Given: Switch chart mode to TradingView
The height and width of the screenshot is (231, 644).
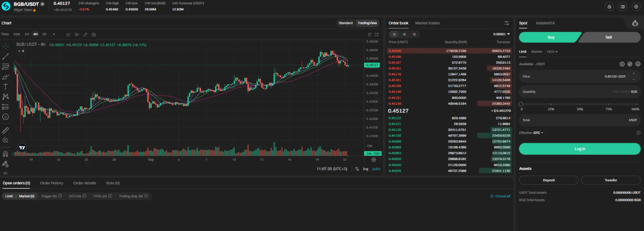Looking at the screenshot, I should pyautogui.click(x=367, y=23).
